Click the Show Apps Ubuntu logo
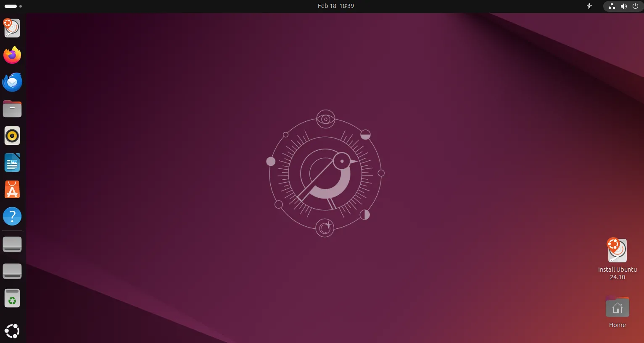The image size is (644, 343). (12, 331)
